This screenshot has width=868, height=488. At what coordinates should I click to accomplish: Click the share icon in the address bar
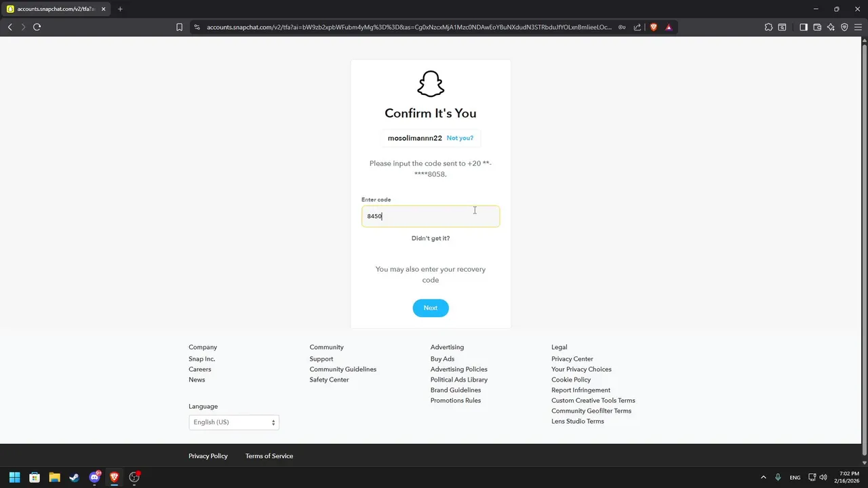(x=637, y=27)
